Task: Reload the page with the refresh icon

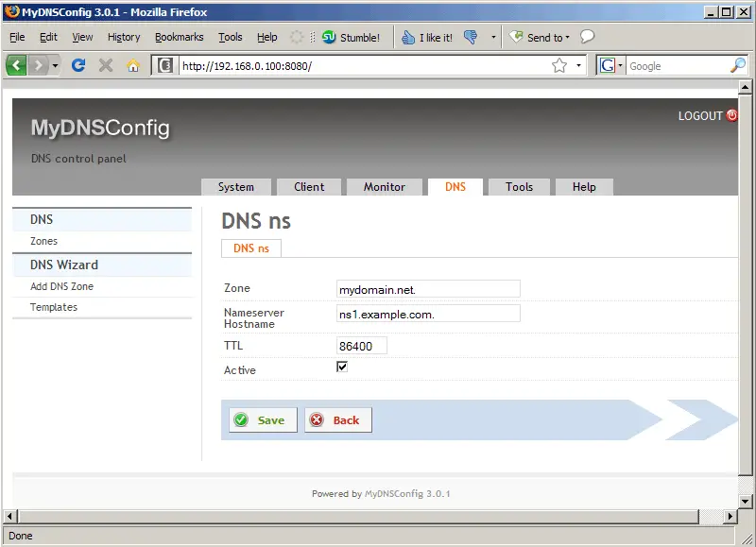Action: [79, 65]
